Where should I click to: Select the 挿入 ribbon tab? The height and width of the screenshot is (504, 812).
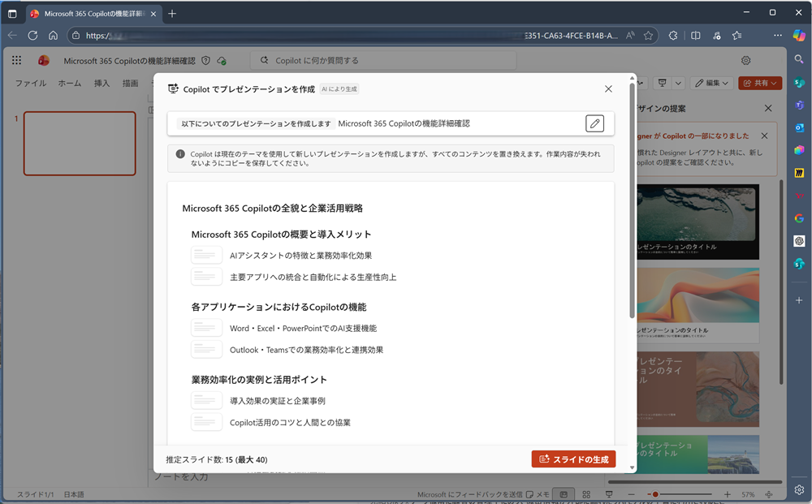point(101,83)
